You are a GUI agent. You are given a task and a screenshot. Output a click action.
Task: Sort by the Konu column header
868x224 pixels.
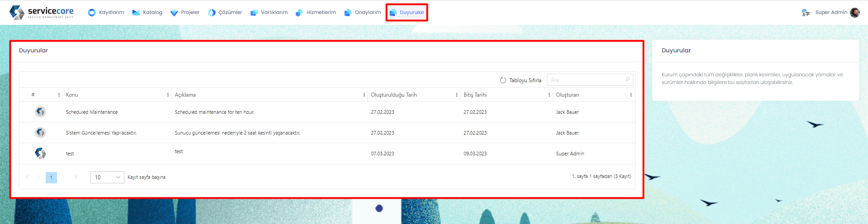pyautogui.click(x=72, y=95)
